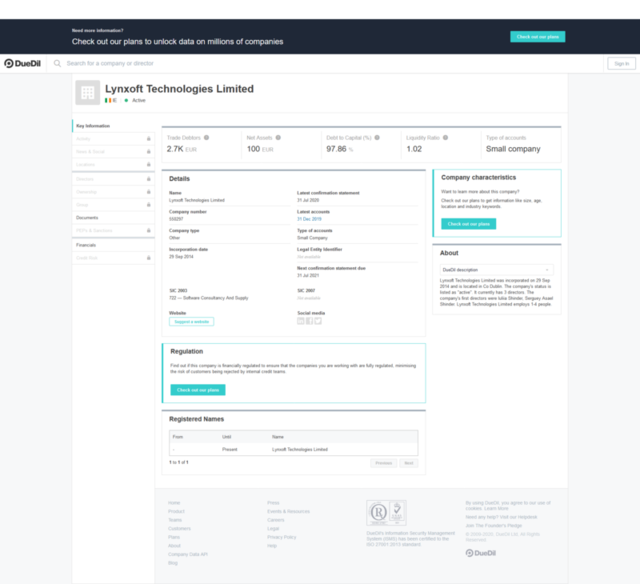This screenshot has height=584, width=640.
Task: Click the Product footer link
Action: point(176,511)
